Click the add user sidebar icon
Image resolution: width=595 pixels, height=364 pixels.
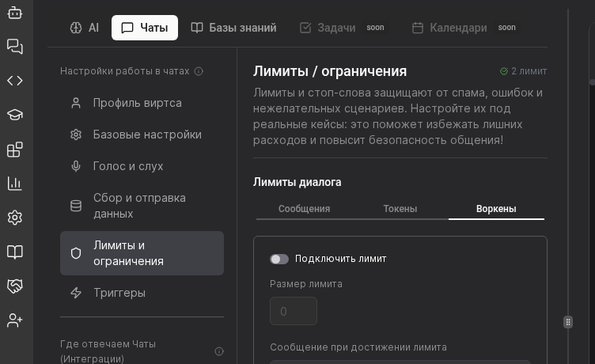tap(15, 320)
